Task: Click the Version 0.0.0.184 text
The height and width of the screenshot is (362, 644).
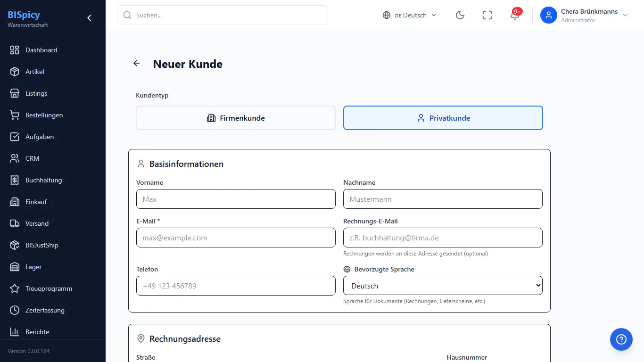Action: click(29, 351)
